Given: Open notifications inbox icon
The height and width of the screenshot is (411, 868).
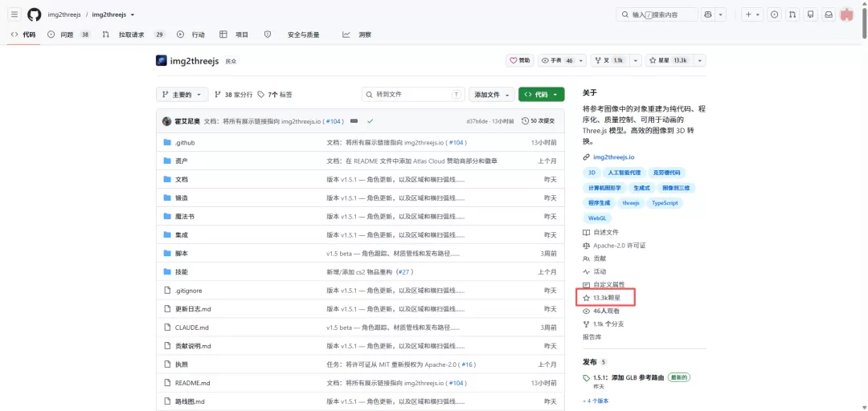Looking at the screenshot, I should 829,15.
